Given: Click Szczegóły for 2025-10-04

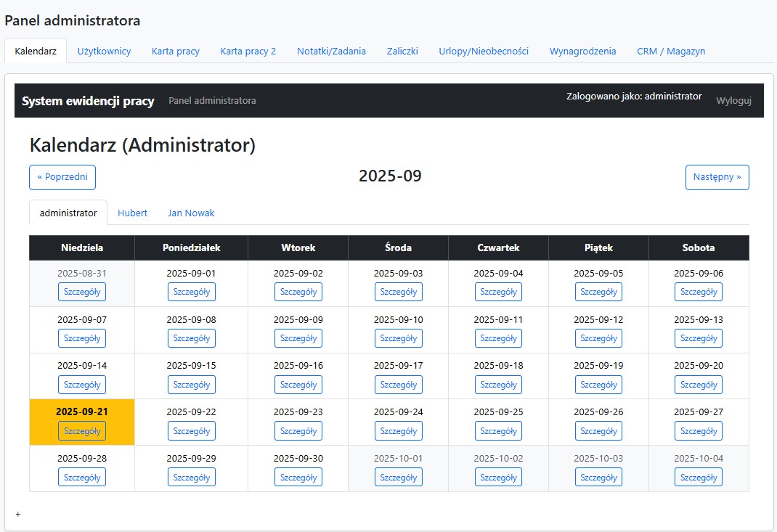Looking at the screenshot, I should click(x=698, y=477).
